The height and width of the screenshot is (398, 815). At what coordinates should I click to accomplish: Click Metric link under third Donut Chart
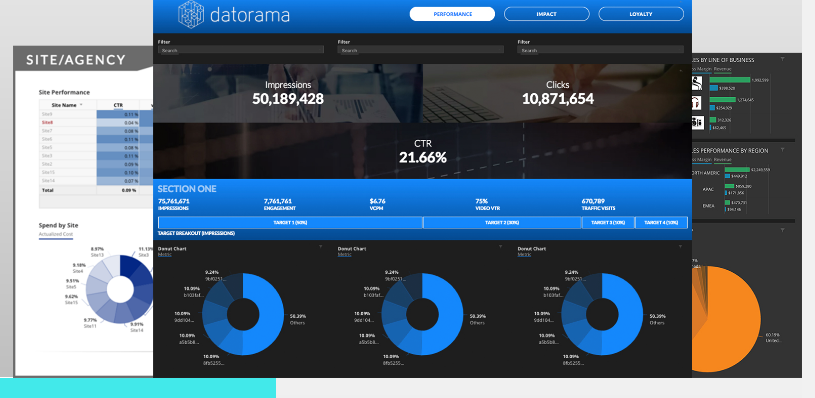click(524, 255)
